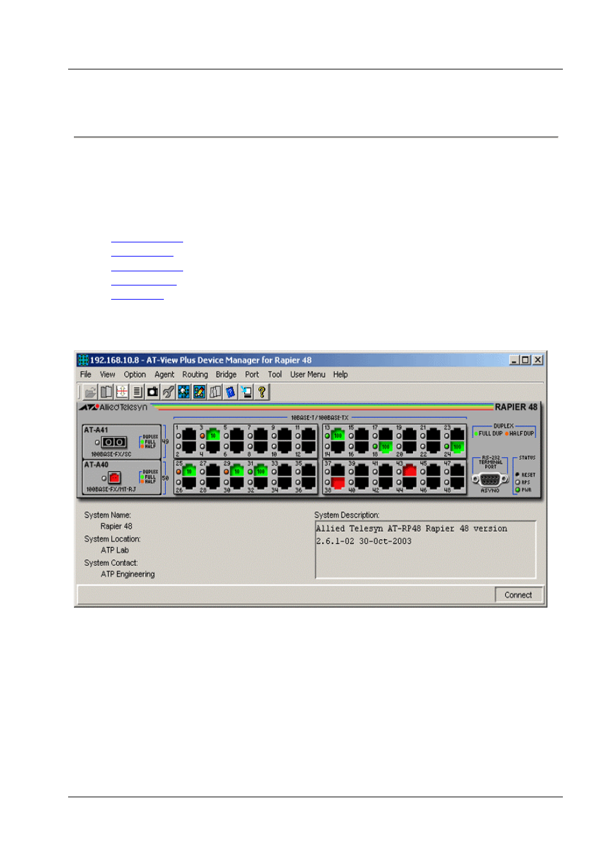The height and width of the screenshot is (868, 613).
Task: Click the yellow question mark help icon
Action: (262, 392)
